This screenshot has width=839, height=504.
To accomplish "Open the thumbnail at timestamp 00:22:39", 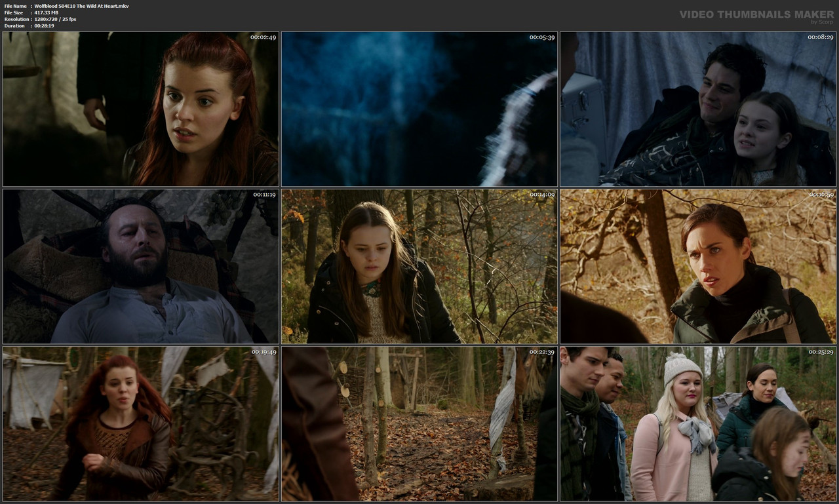I will 419,423.
